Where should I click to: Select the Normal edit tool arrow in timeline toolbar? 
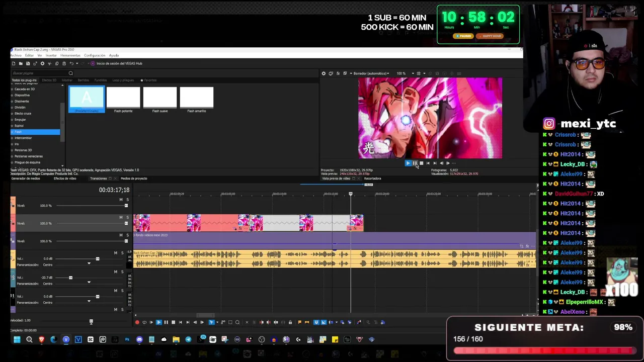211,322
